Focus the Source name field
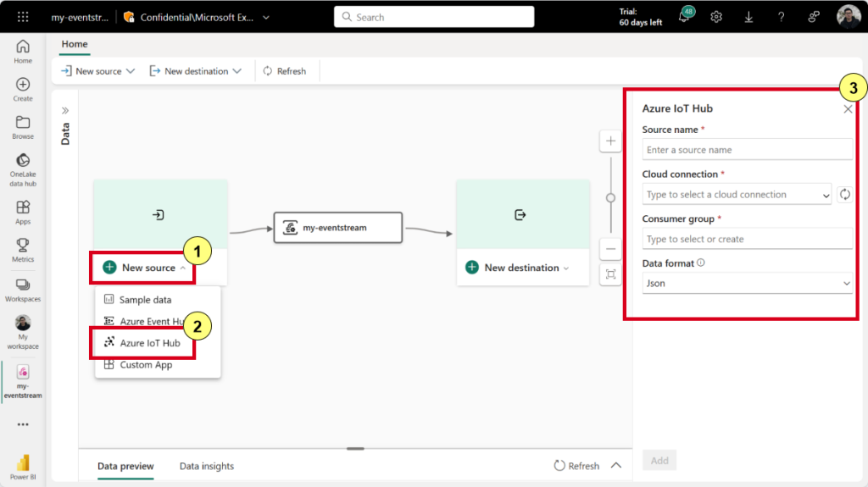868x487 pixels. [x=747, y=150]
